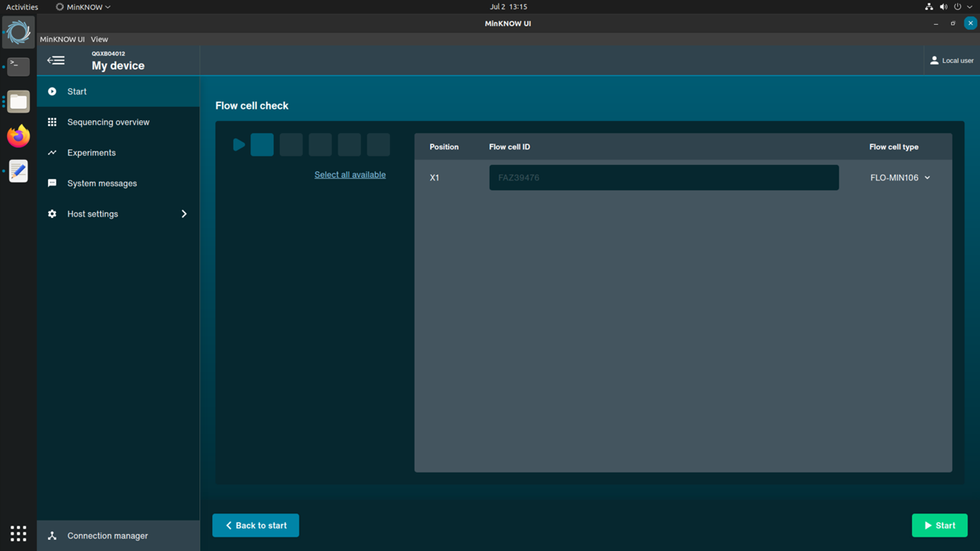
Task: Open the MinKNOW app menu in top bar
Action: pos(83,7)
